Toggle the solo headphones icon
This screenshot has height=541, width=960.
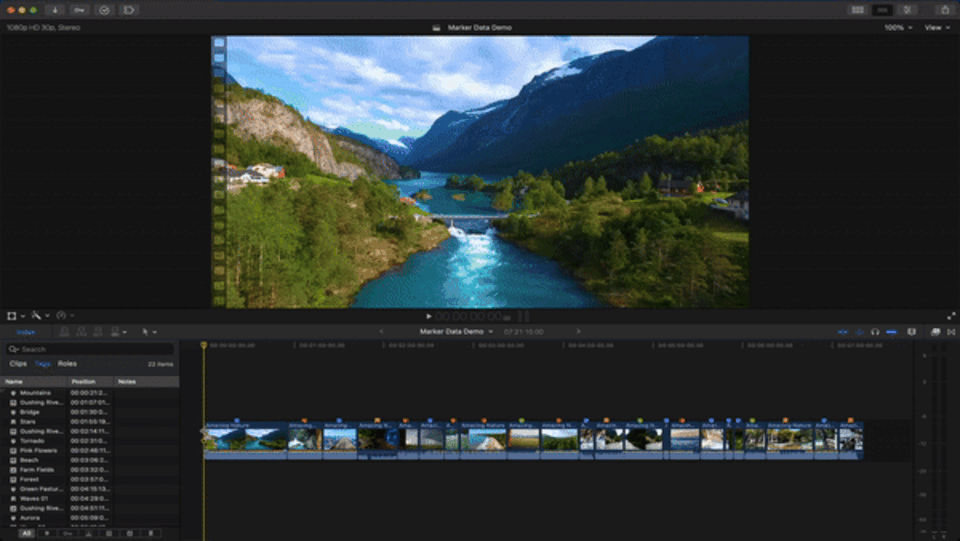[x=875, y=332]
